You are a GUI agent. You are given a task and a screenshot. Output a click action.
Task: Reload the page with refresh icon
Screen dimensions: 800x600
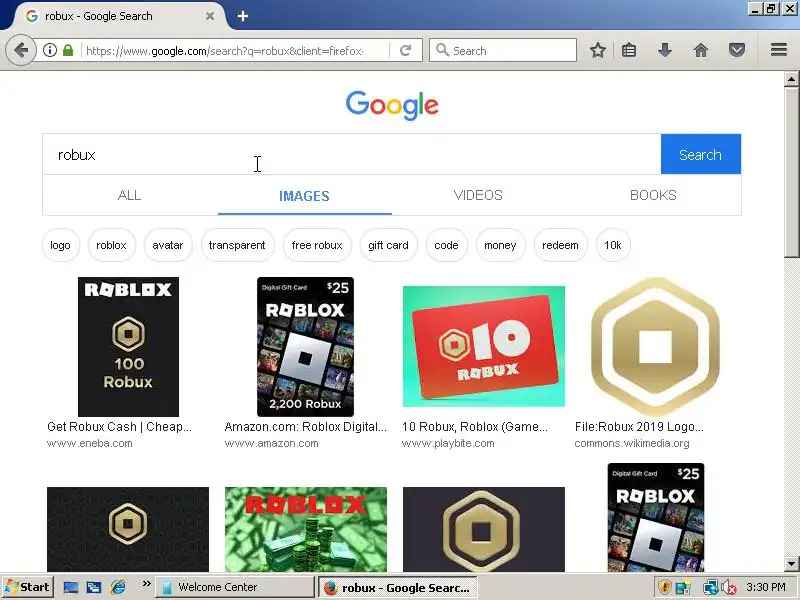406,50
